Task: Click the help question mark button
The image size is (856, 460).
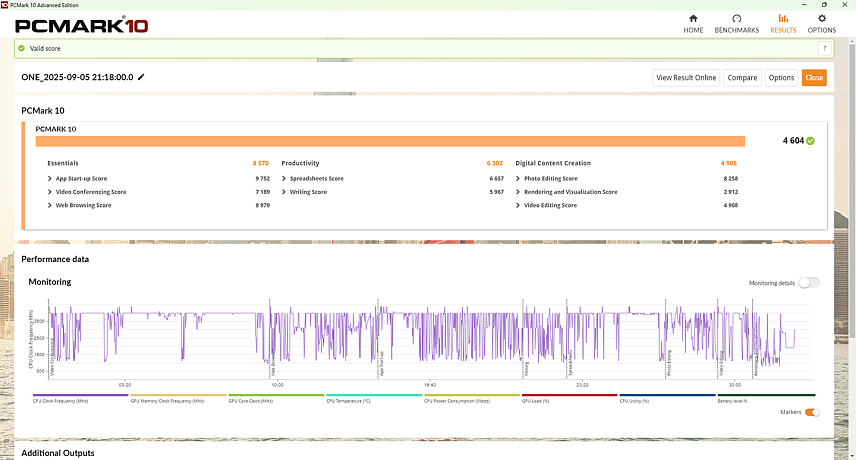Action: pos(825,48)
